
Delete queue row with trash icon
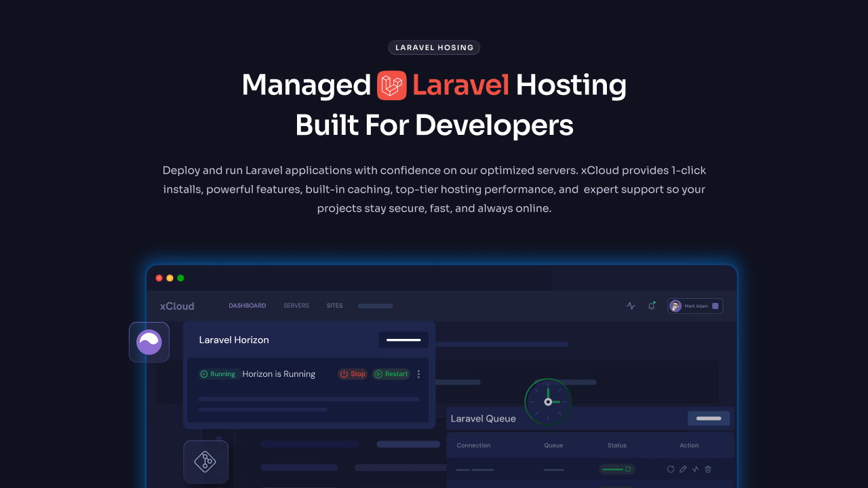pyautogui.click(x=708, y=469)
